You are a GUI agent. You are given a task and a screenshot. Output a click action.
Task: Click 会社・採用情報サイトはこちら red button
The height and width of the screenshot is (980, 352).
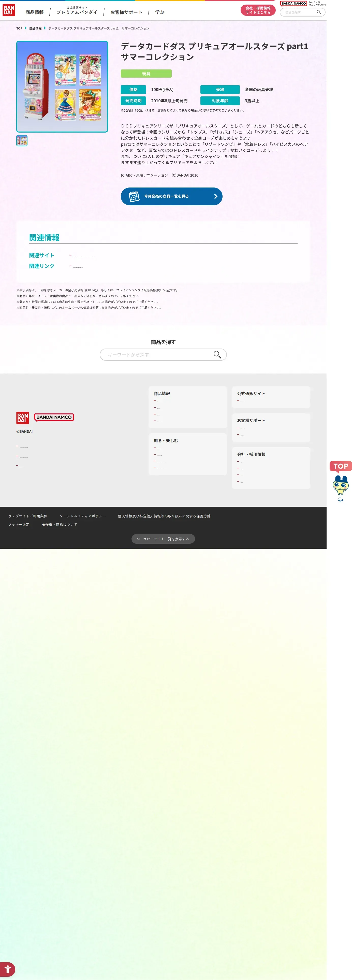pyautogui.click(x=258, y=10)
